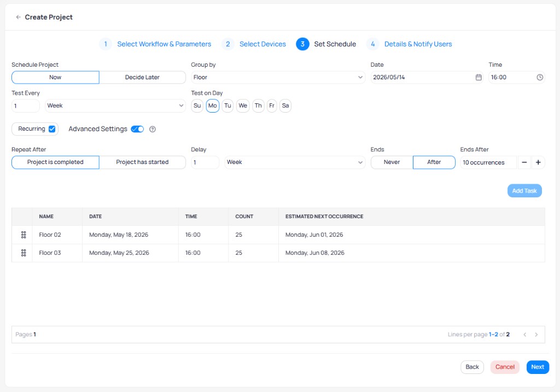Click next occurrence Monday, Jun 08, 2026
560x392 pixels.
point(314,253)
